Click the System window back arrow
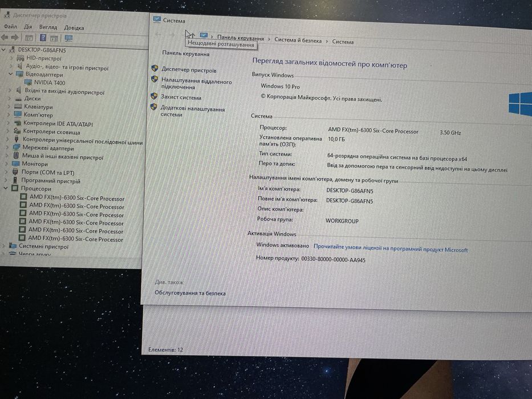 158,34
